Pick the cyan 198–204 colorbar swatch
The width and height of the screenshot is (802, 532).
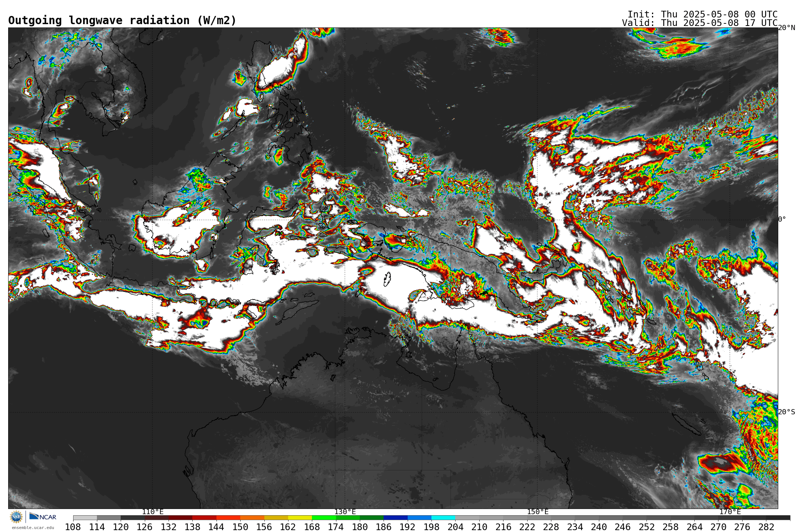pos(443,518)
